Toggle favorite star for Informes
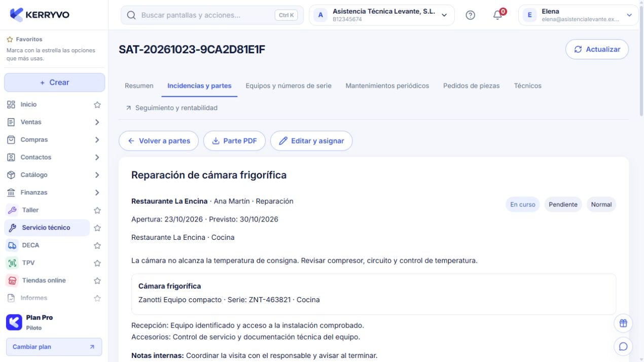This screenshot has width=644, height=362. pos(97,298)
